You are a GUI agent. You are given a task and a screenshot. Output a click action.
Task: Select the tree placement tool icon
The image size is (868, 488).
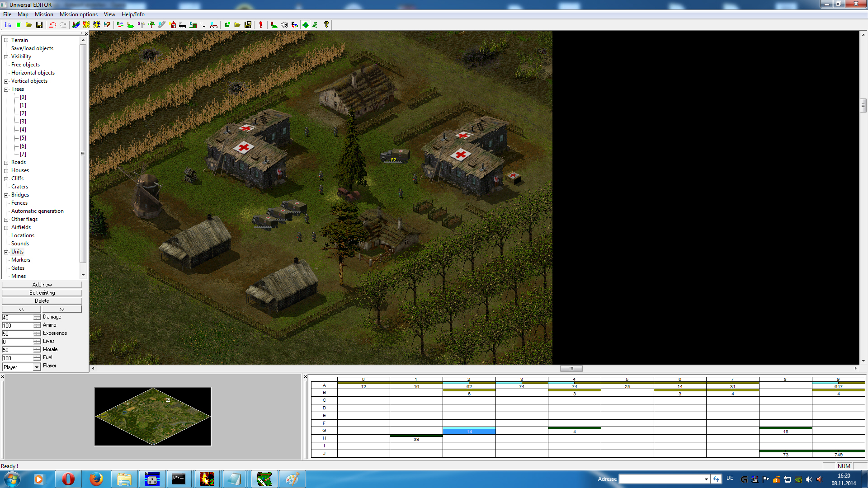pyautogui.click(x=151, y=25)
